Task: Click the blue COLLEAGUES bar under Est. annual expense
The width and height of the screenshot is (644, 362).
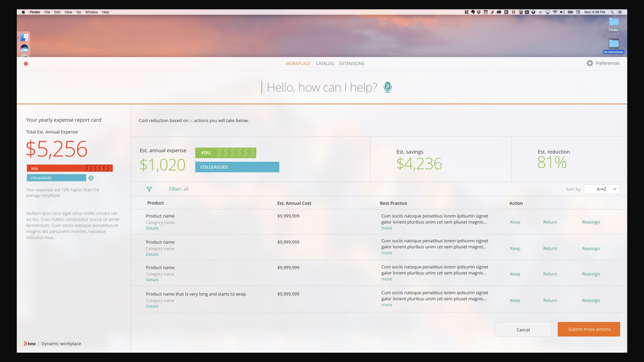Action: click(237, 167)
